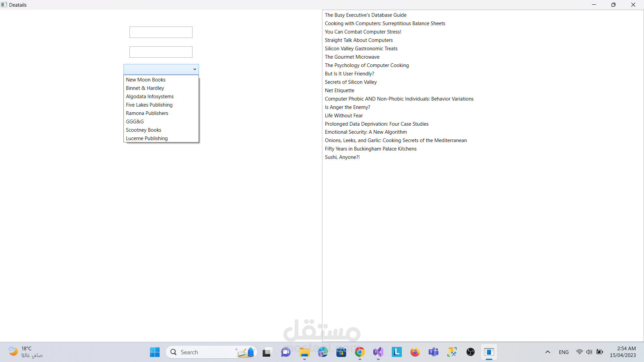644x362 pixels.
Task: Choose Algodata Infosystems in the dropdown
Action: pos(150,97)
